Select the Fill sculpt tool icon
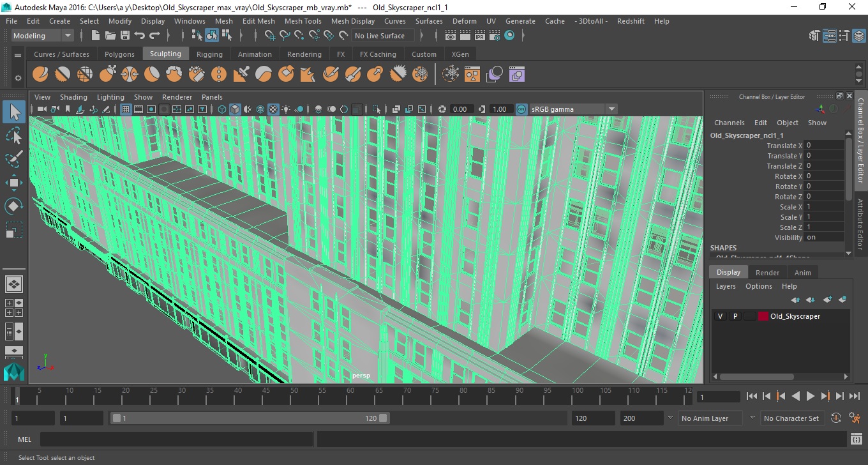The height and width of the screenshot is (465, 868). (308, 75)
